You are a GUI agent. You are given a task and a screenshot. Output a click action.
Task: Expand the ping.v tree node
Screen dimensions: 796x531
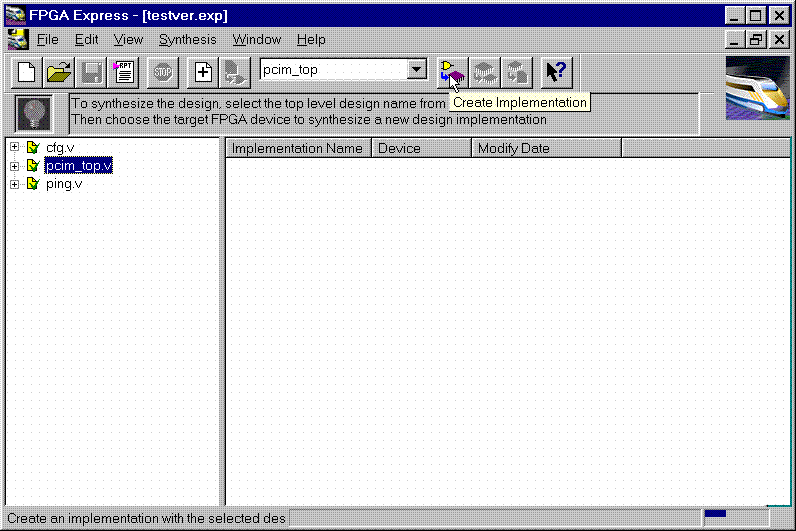[14, 184]
